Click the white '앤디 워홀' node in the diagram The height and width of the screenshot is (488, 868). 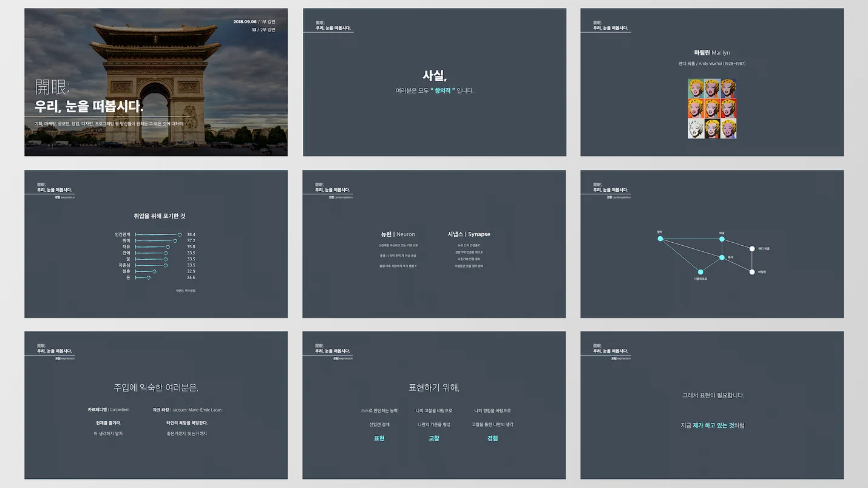[x=752, y=248]
